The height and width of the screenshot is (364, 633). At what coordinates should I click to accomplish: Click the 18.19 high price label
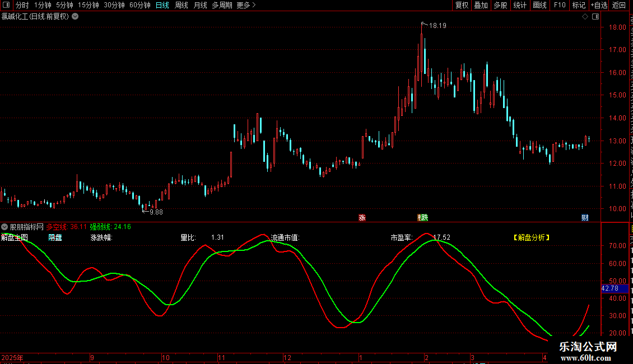(437, 25)
